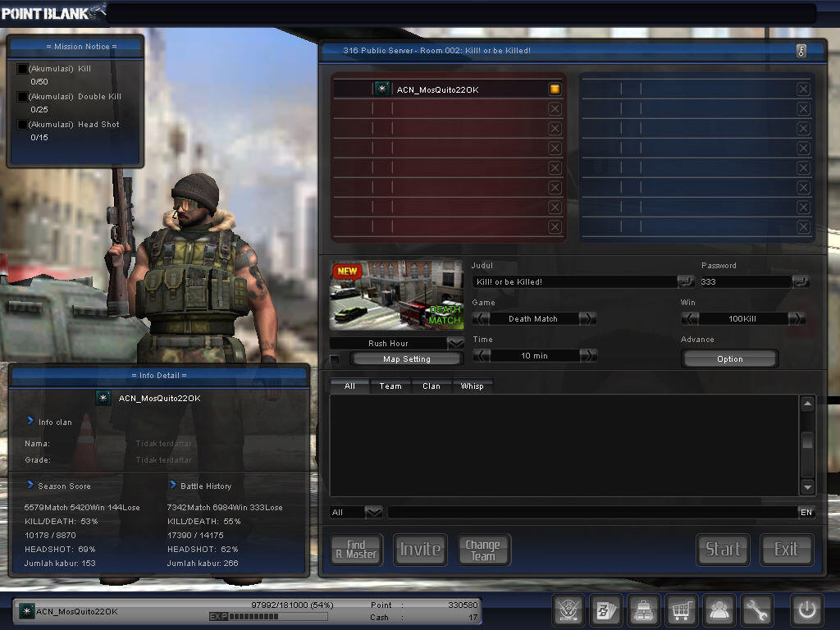
Task: Close last red team slot
Action: coord(555,227)
